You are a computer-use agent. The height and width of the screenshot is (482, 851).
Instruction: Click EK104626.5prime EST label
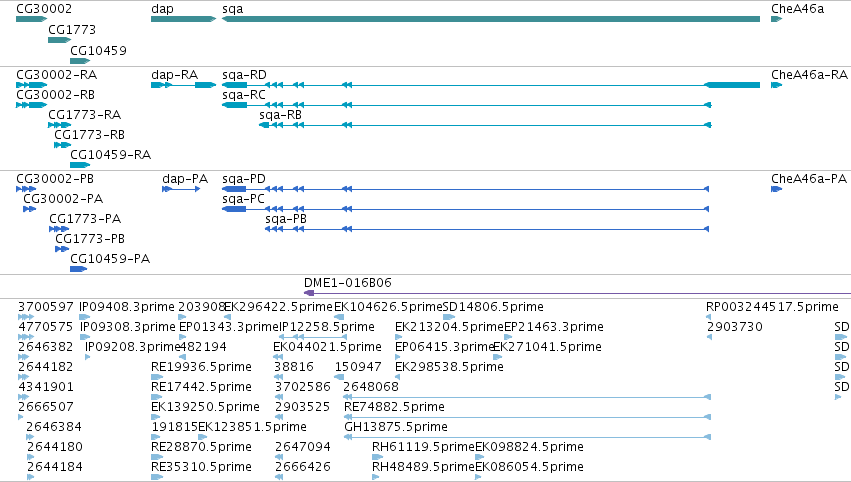tap(388, 307)
